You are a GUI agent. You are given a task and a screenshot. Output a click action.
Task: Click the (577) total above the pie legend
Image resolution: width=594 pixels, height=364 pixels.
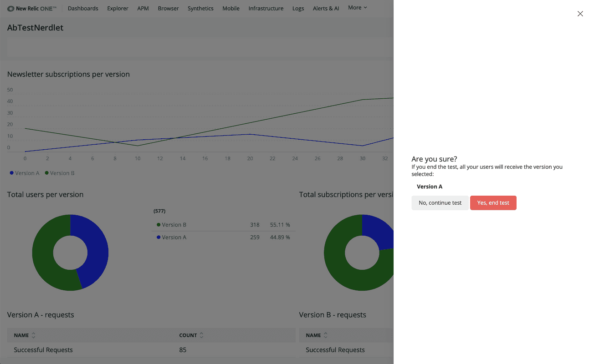(159, 211)
